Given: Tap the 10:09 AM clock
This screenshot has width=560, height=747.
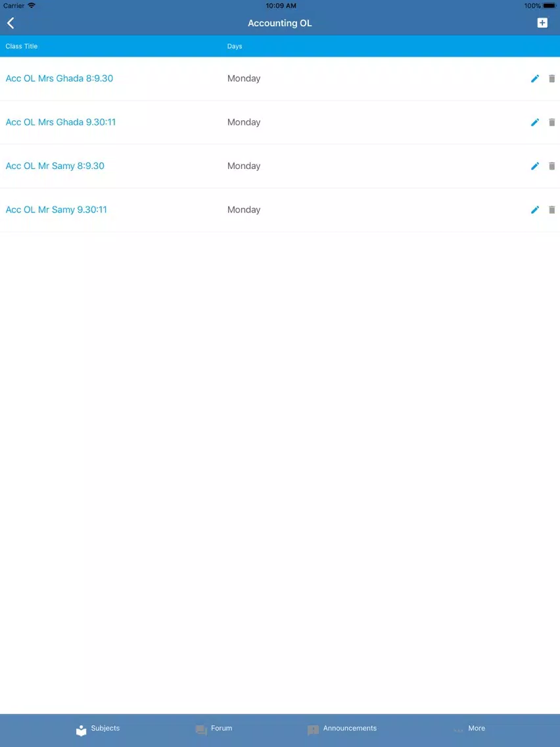Looking at the screenshot, I should [281, 6].
